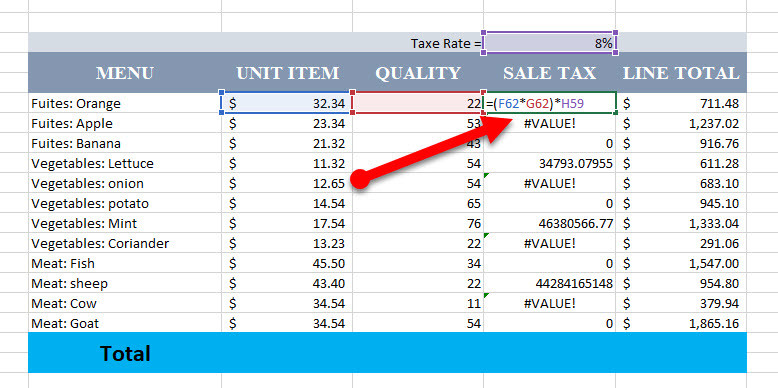Select the 'Fuites: Orange' cell
The height and width of the screenshot is (388, 778).
(125, 103)
